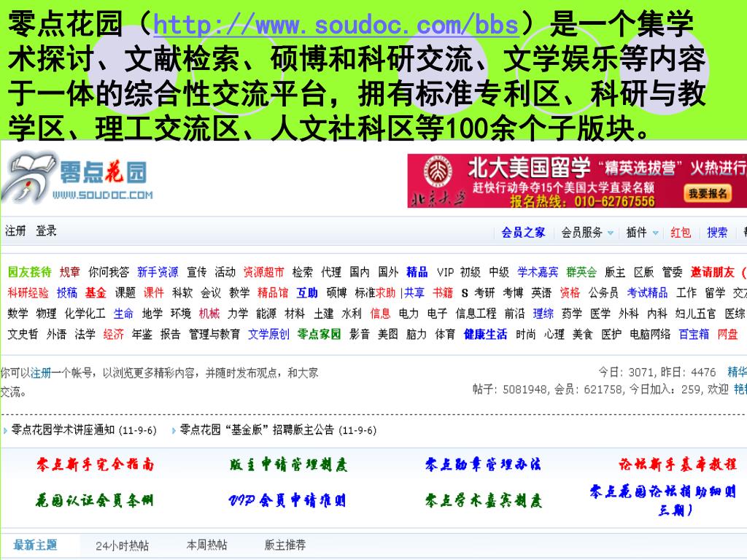Viewport: 747px width, 560px height.
Task: Switch to the 本周热帖 tab
Action: (206, 545)
